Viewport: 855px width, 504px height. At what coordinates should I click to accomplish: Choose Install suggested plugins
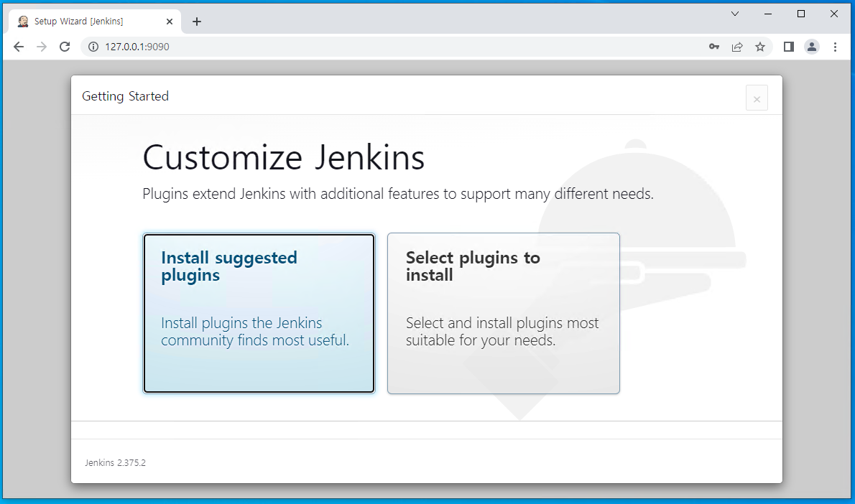coord(259,313)
